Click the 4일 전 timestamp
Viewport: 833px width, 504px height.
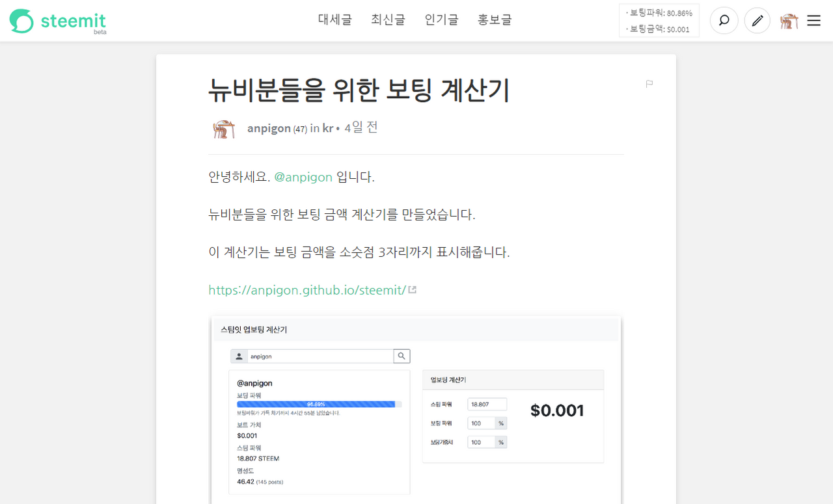(361, 127)
